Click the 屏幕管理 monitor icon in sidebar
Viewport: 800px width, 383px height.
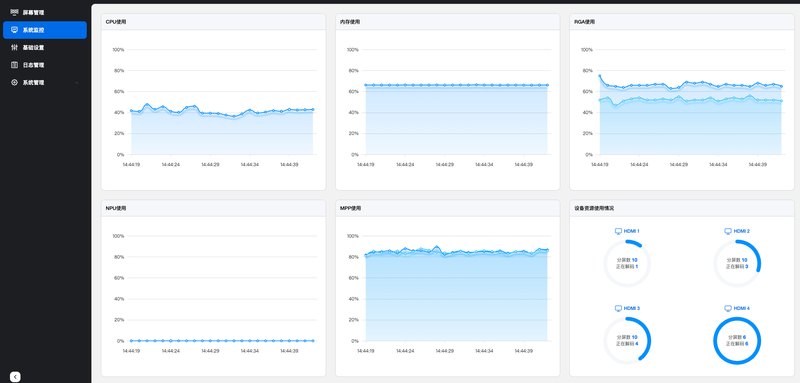coord(14,12)
